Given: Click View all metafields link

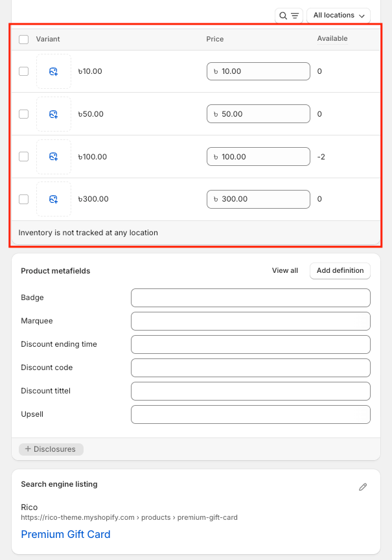Looking at the screenshot, I should [x=285, y=271].
